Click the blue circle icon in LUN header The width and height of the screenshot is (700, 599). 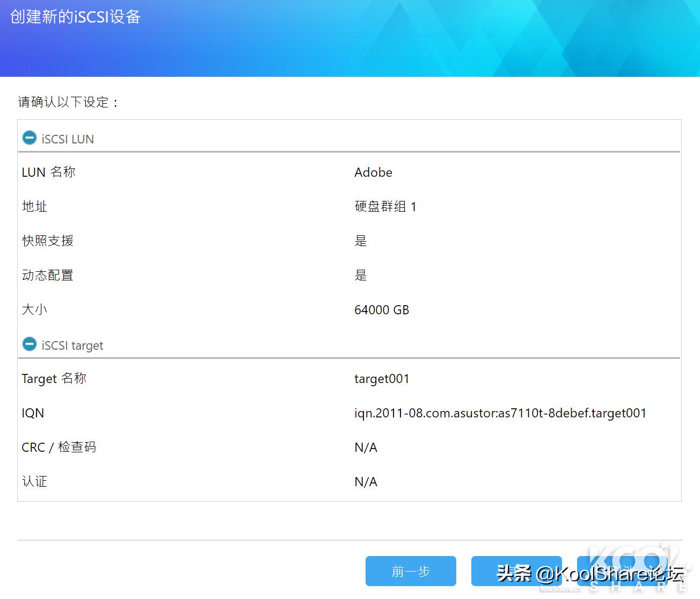(x=30, y=138)
